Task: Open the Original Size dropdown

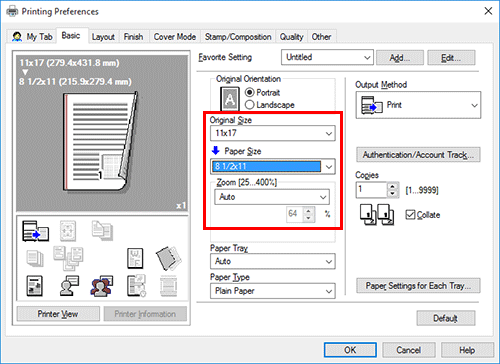Action: click(x=273, y=133)
